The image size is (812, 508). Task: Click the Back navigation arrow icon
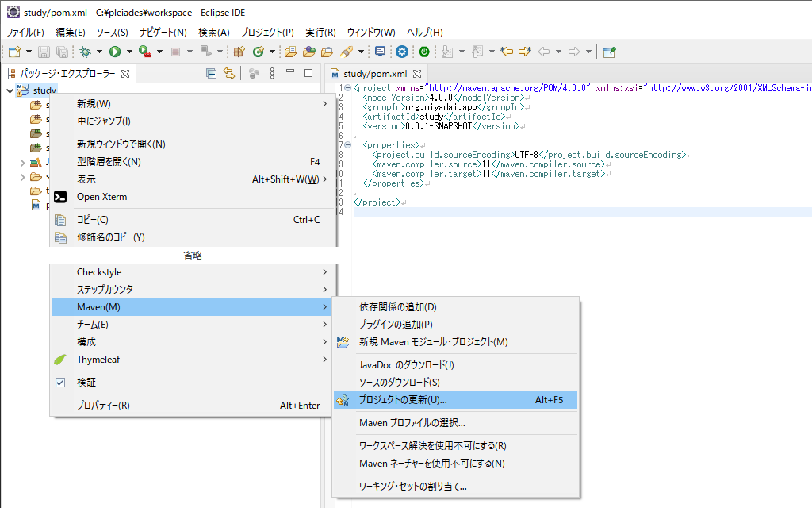544,52
